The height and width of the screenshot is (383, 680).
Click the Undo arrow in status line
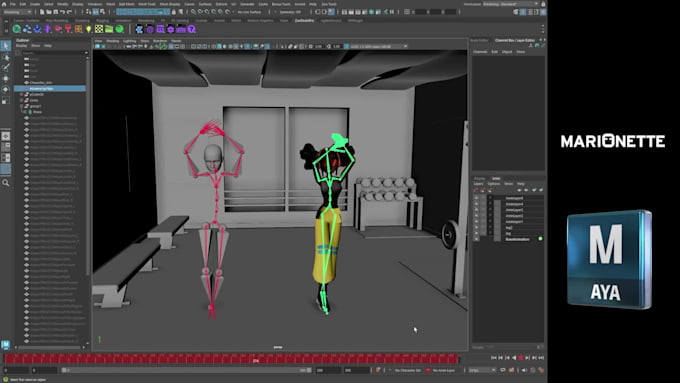coord(62,12)
